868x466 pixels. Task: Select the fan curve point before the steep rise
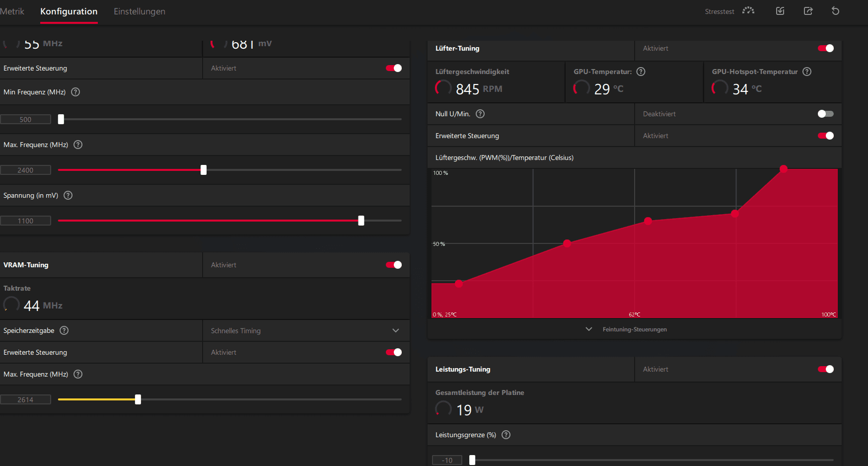(735, 214)
